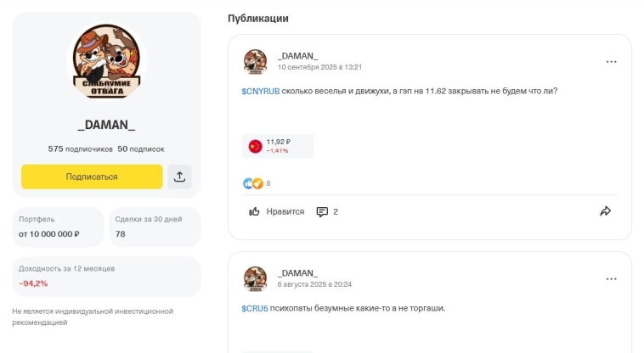The image size is (644, 353).
Task: View the 575 подписчиков list
Action: pyautogui.click(x=80, y=148)
